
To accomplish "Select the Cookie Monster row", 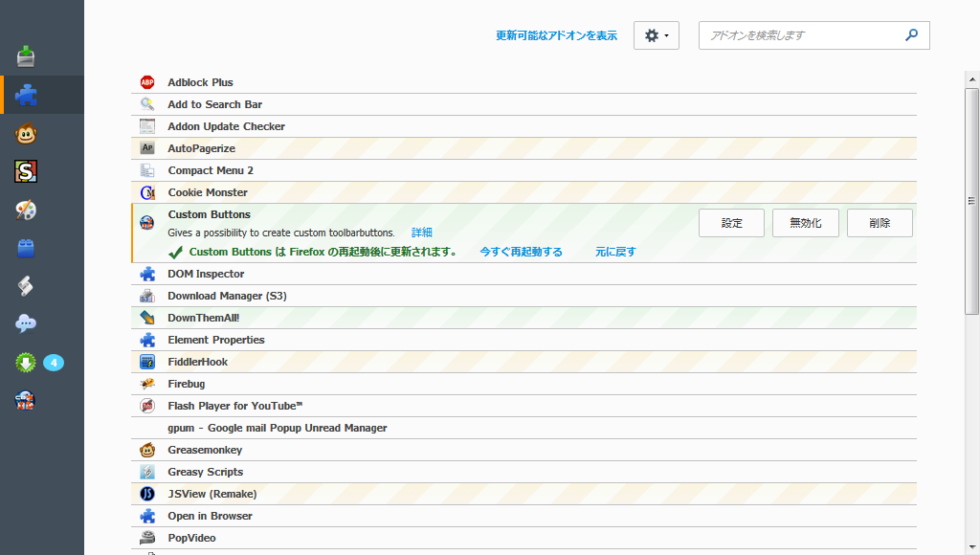I will [x=523, y=192].
